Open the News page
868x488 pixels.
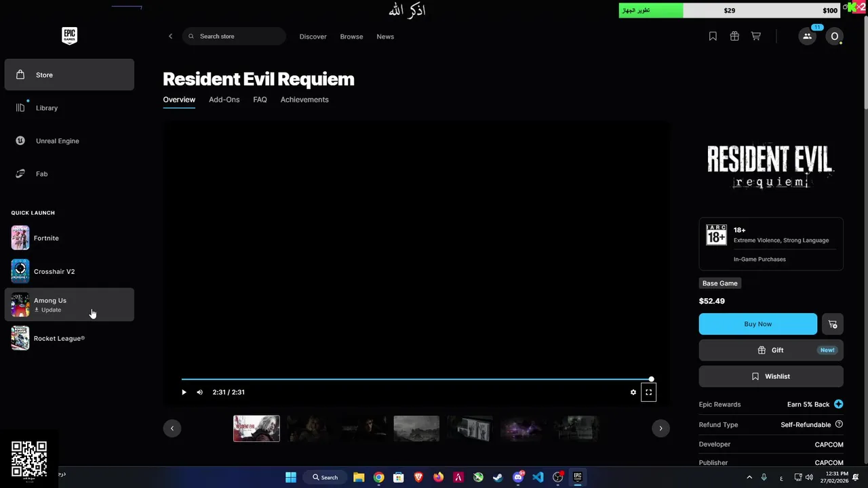coord(385,37)
